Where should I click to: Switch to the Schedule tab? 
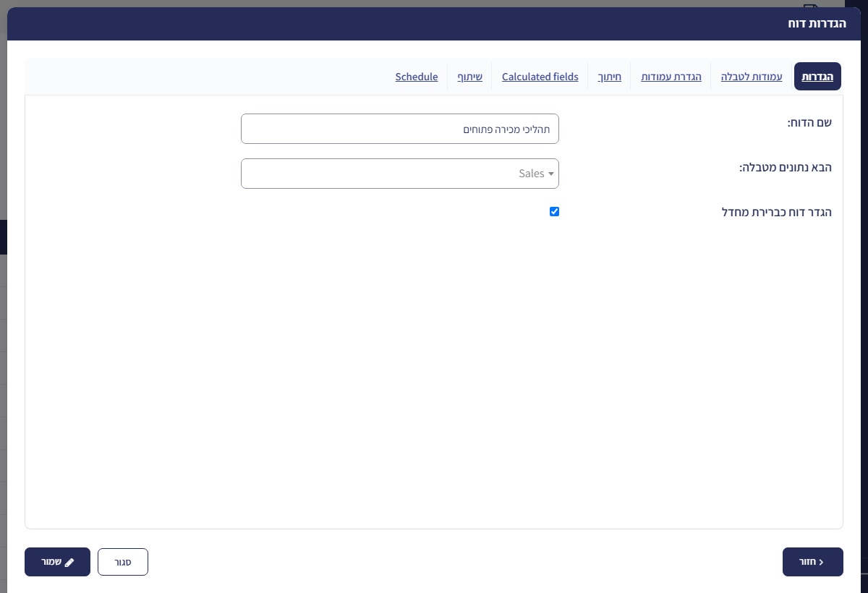tap(417, 77)
